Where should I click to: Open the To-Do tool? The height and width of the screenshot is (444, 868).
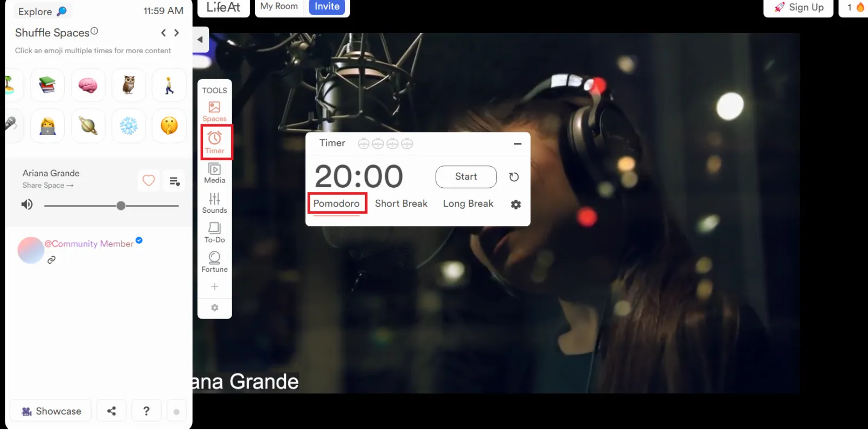point(214,232)
